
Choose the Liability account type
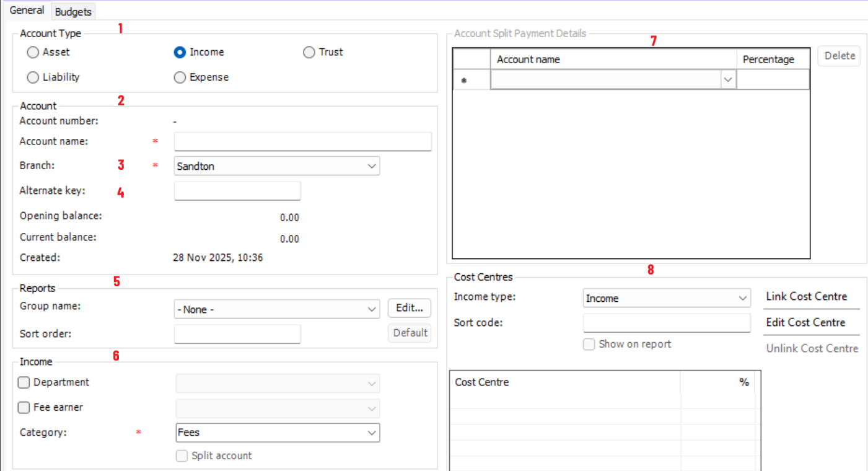33,77
